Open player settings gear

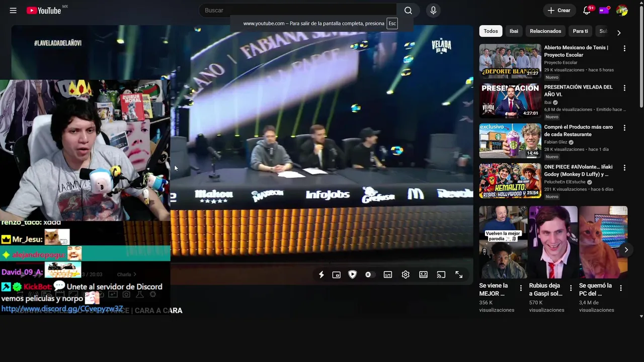click(x=406, y=275)
